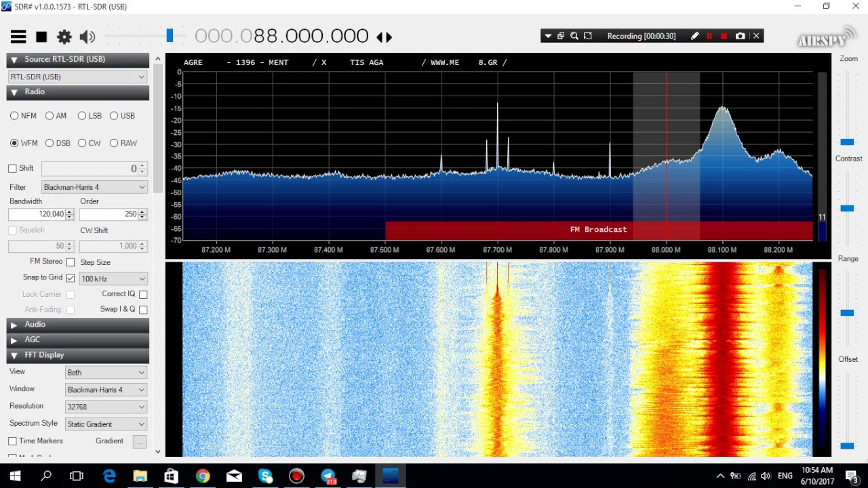Image resolution: width=868 pixels, height=488 pixels.
Task: Click the recorder region-select icon
Action: pyautogui.click(x=588, y=36)
